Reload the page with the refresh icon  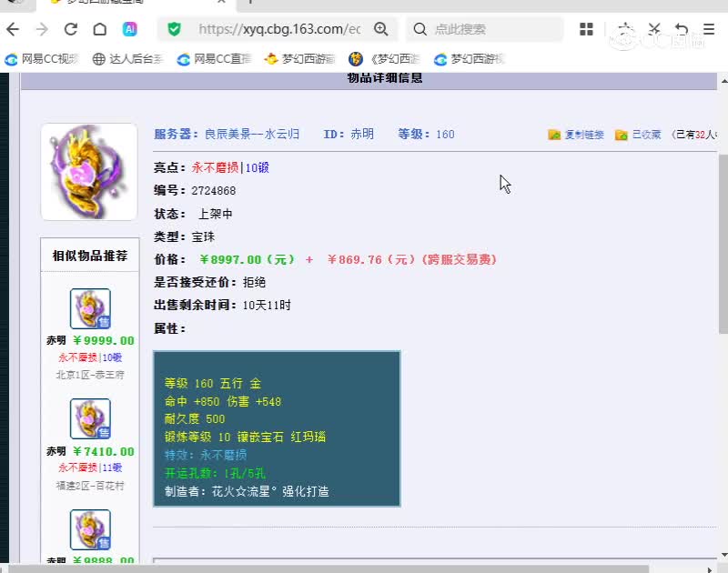coord(71,29)
